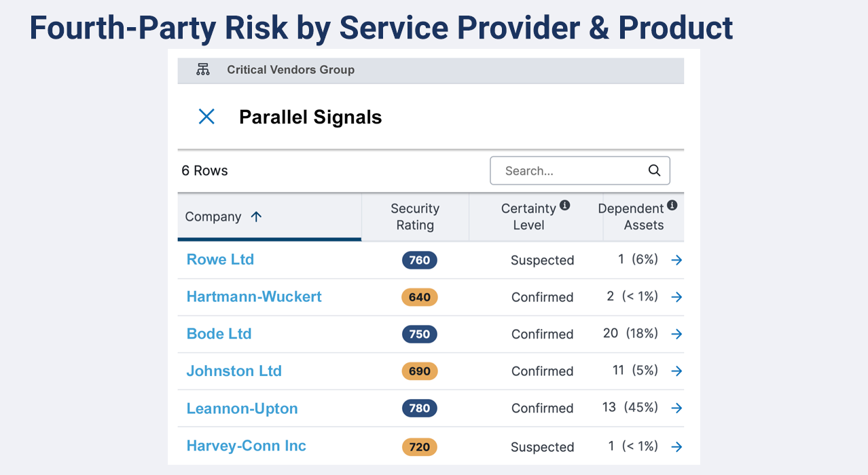Click the Search input field
Viewport: 868px width, 475px height.
tap(571, 171)
